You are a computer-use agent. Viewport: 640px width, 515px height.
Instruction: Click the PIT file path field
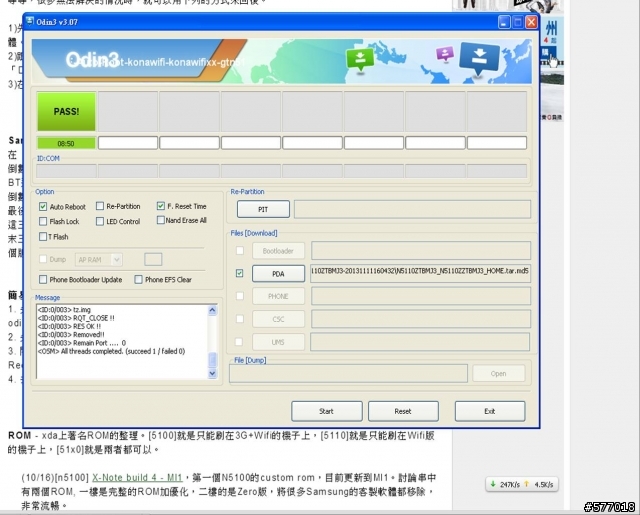[x=412, y=209]
